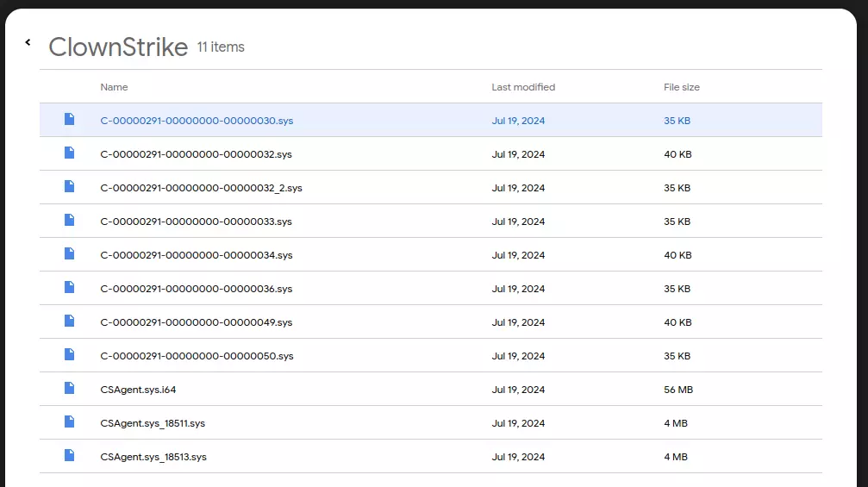Sort files by File size header
The image size is (868, 487).
click(681, 87)
